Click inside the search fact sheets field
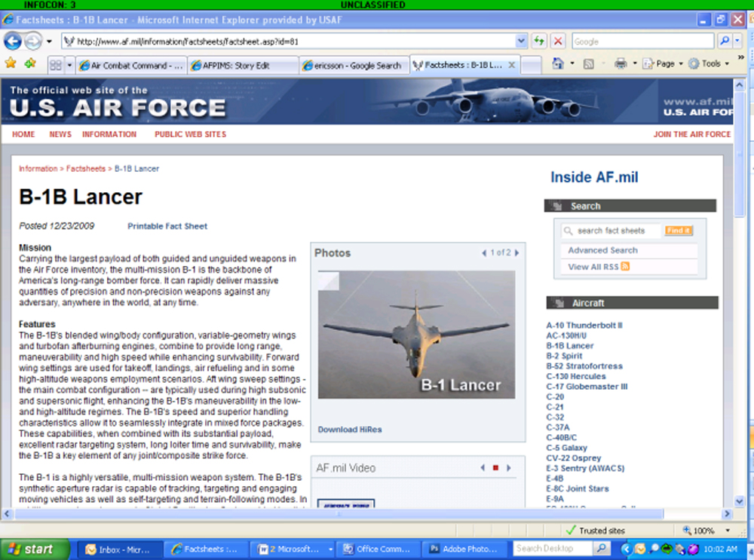Screen dimensions: 754x560 [x=611, y=231]
